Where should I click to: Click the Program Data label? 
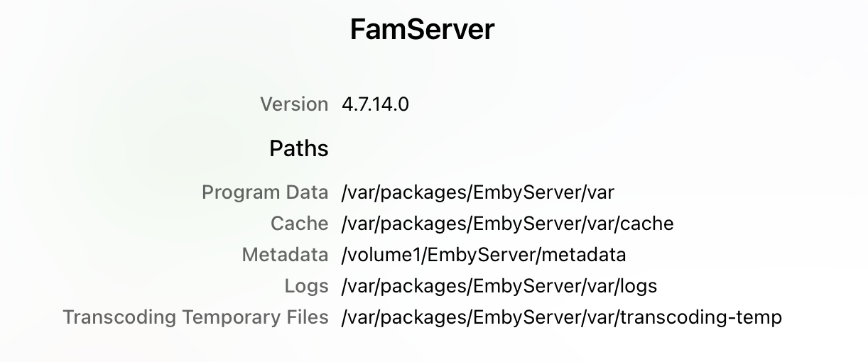pyautogui.click(x=265, y=192)
